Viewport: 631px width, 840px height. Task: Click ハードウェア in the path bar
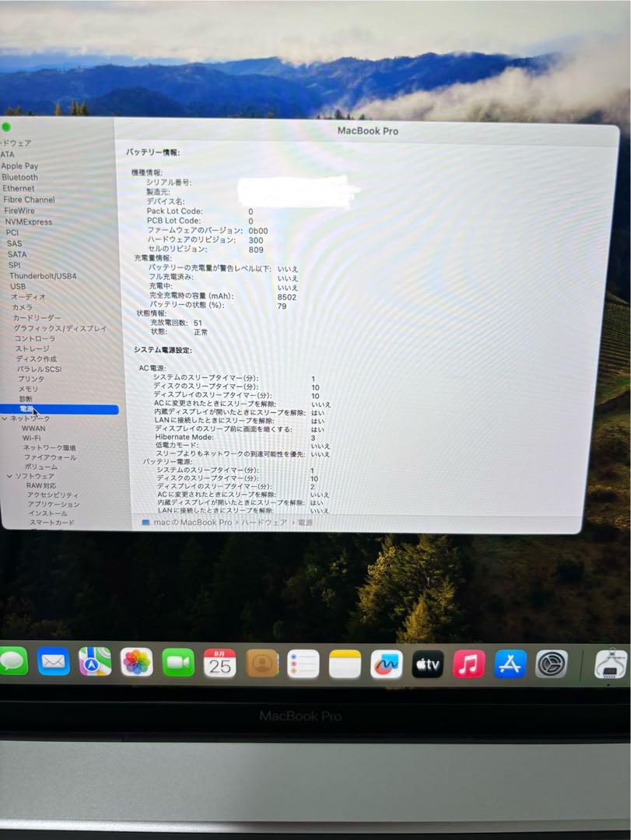coord(264,523)
